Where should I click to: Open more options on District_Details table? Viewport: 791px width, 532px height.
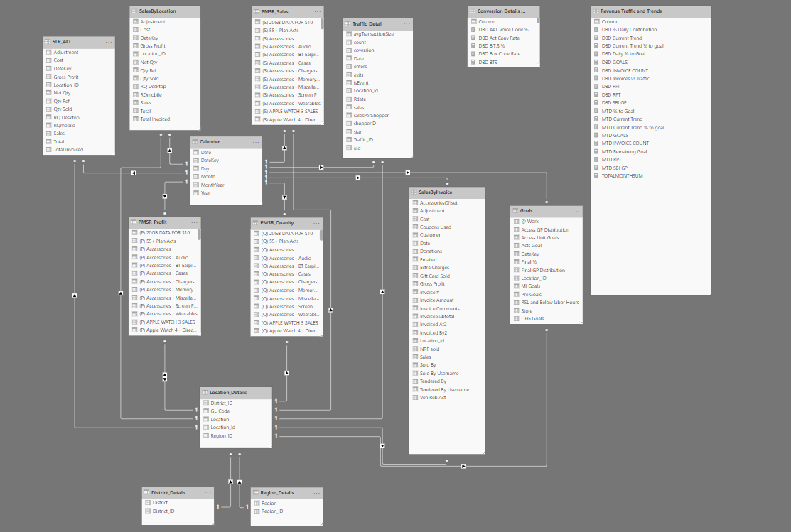tap(208, 493)
